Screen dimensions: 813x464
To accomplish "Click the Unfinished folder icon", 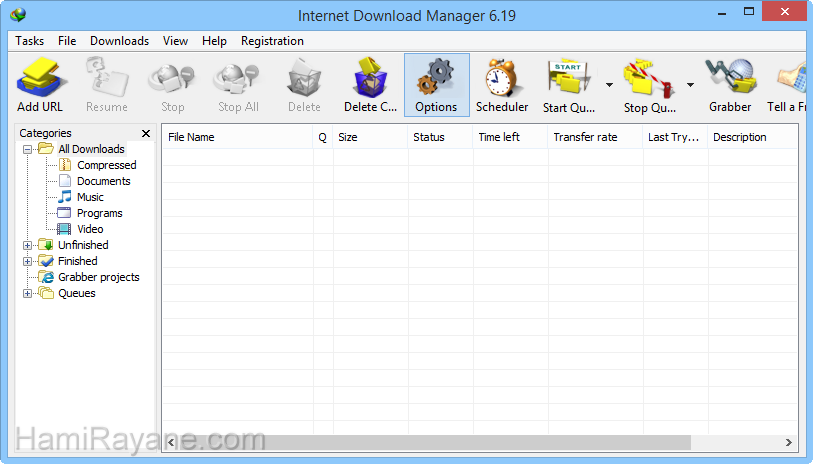I will point(46,245).
